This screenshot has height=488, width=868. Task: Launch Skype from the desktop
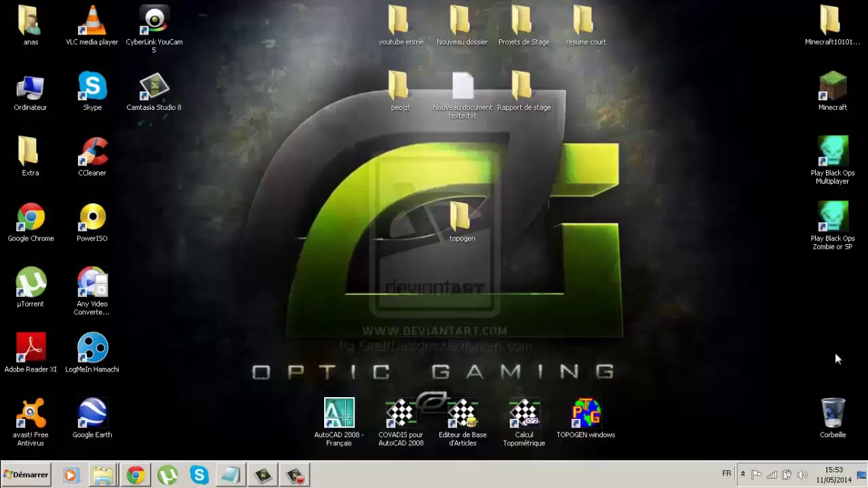[x=92, y=91]
